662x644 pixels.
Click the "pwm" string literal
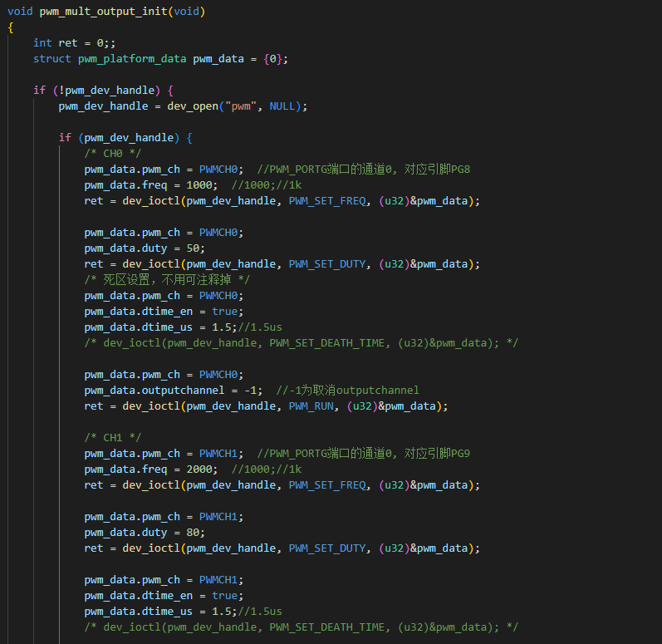[x=241, y=106]
